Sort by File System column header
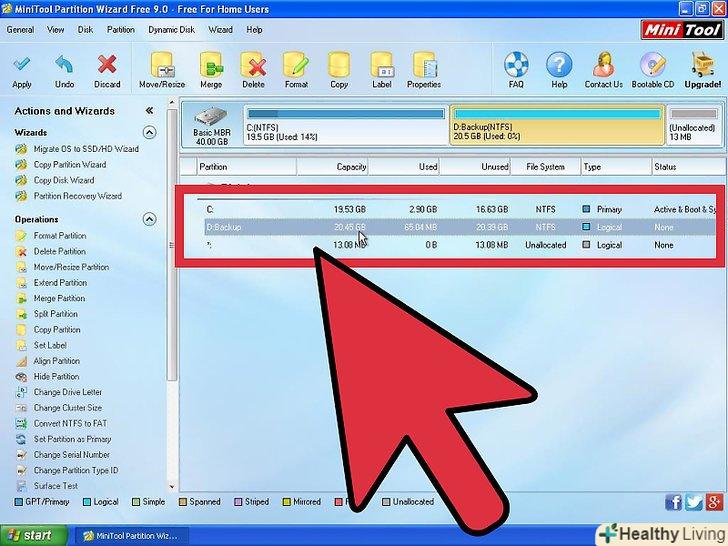The width and height of the screenshot is (728, 546). pyautogui.click(x=546, y=167)
